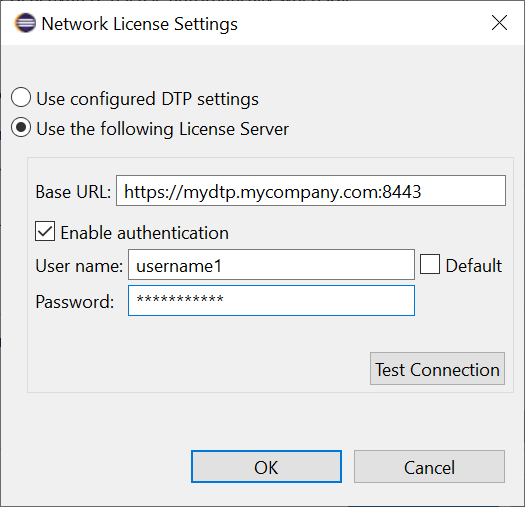Screen dimensions: 525x507
Task: Click the "Enable authentication" label text
Action: pyautogui.click(x=145, y=233)
